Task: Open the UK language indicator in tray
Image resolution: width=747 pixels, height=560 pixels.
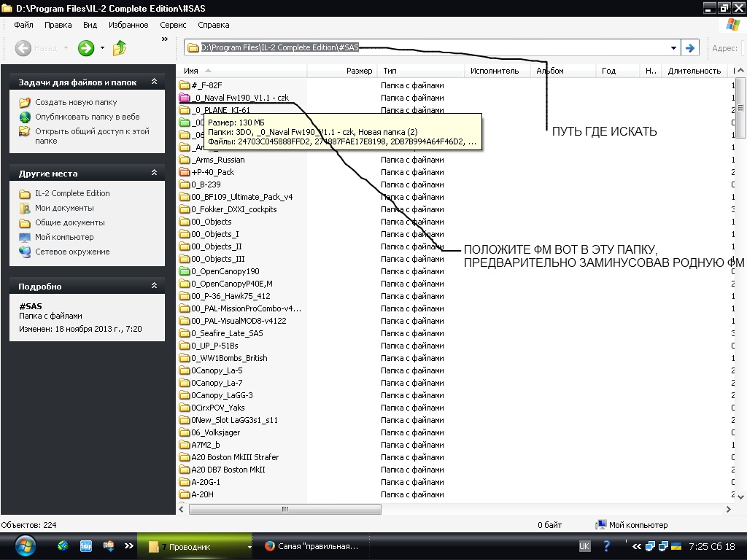Action: pyautogui.click(x=584, y=546)
